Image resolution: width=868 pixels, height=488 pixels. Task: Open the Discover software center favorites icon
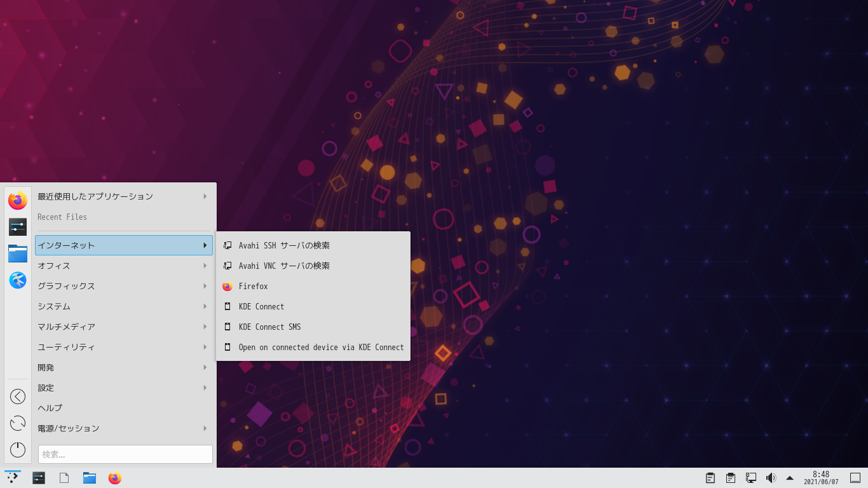tap(18, 280)
